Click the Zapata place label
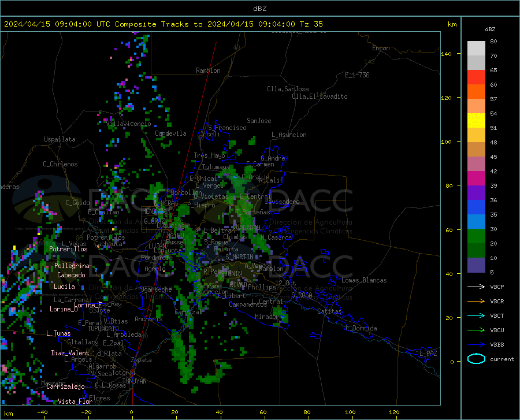Screen dimensions: 520x420 point(142,360)
